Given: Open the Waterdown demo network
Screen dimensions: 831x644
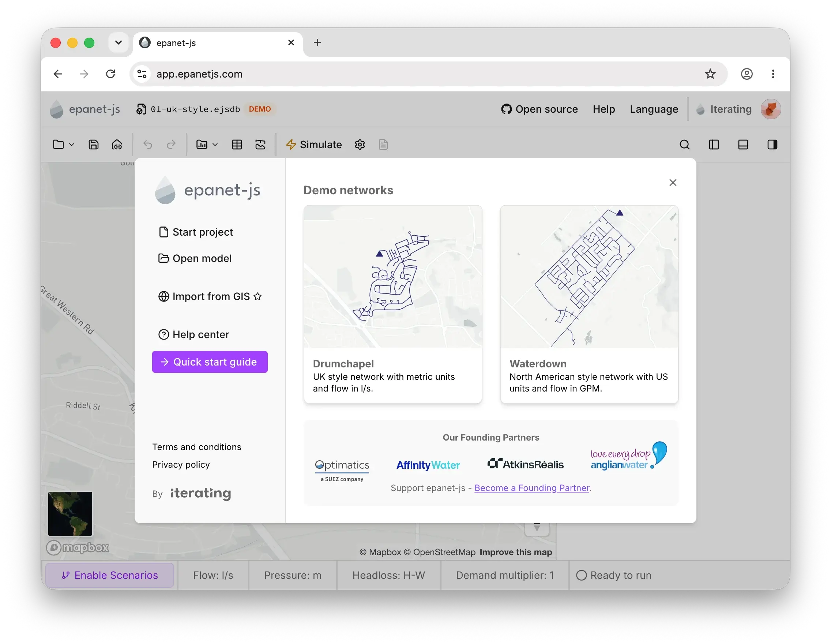Looking at the screenshot, I should tap(589, 304).
